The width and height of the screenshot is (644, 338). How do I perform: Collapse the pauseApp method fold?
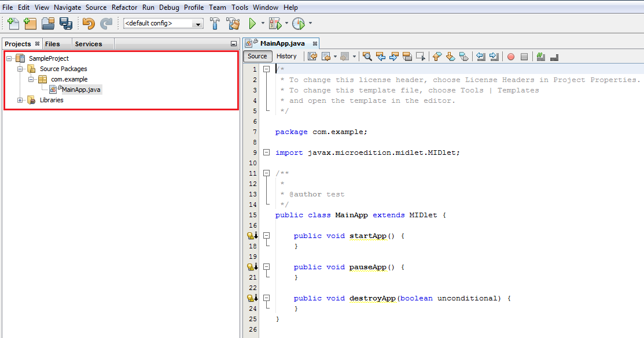267,266
